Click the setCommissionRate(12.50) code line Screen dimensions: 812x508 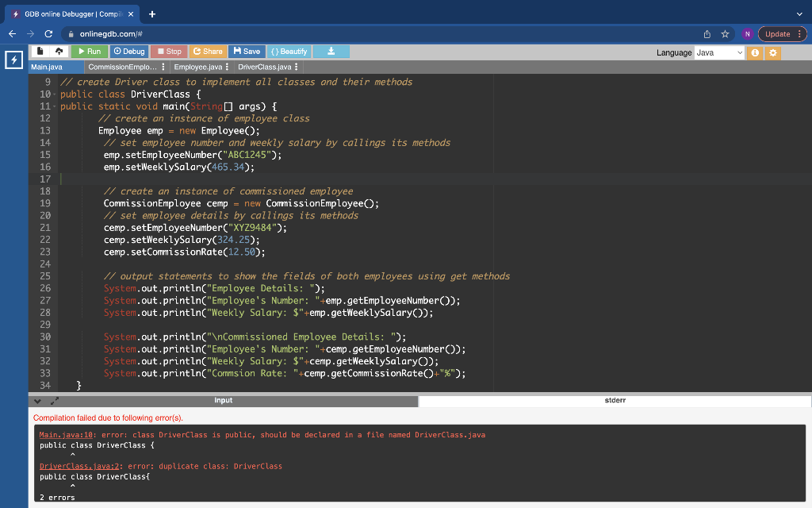click(x=184, y=252)
